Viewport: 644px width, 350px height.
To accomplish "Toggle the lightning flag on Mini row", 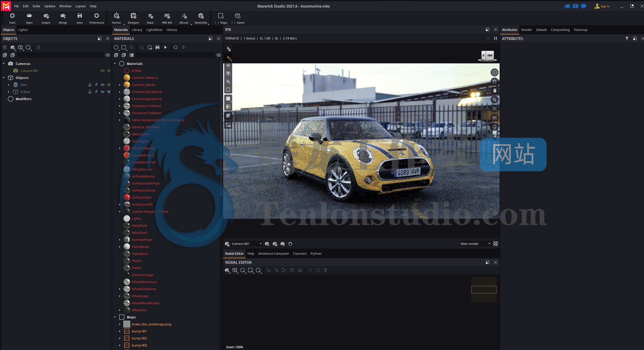I will coord(96,85).
